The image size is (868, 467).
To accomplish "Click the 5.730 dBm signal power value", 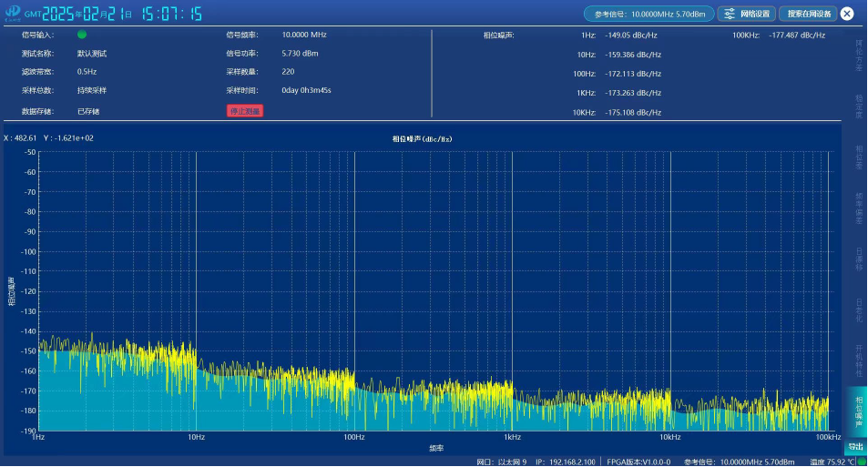I will tap(300, 53).
